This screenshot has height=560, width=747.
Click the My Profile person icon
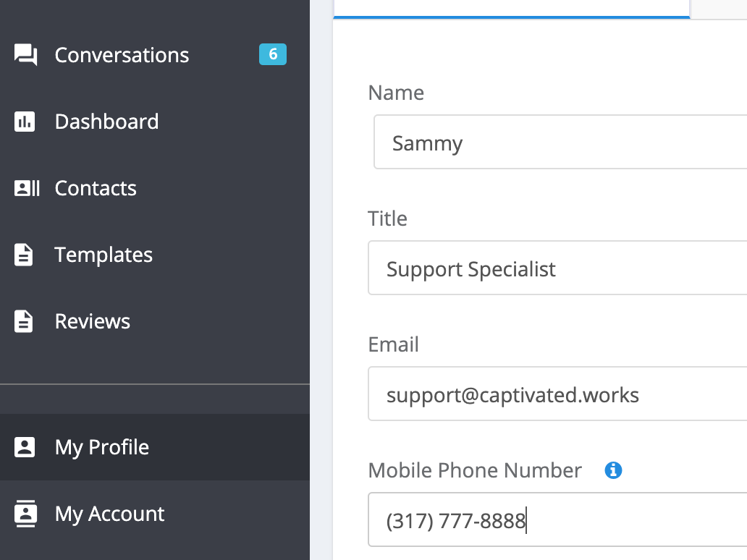coord(25,447)
